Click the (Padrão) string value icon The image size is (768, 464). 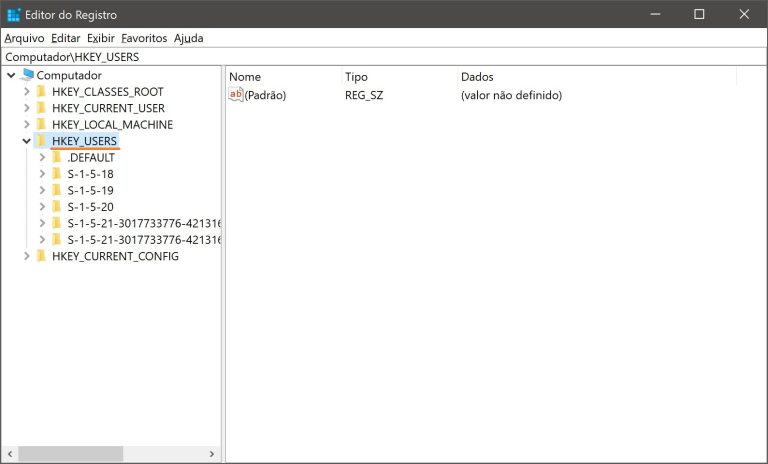236,95
